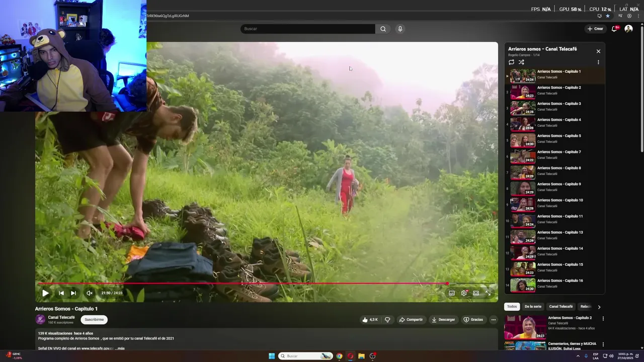This screenshot has height=362, width=644.
Task: Click install app icon in address bar
Action: [599, 16]
